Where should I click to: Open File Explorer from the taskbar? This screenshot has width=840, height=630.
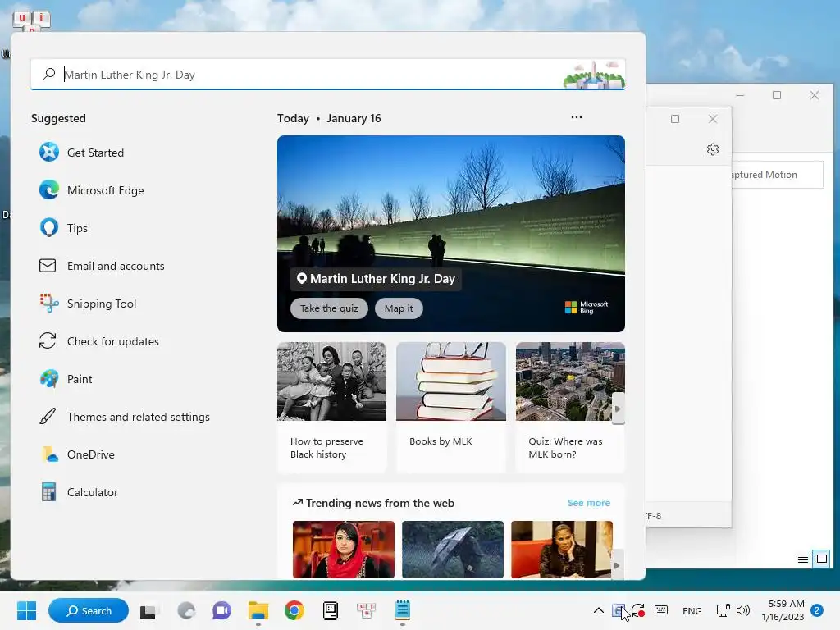point(258,610)
